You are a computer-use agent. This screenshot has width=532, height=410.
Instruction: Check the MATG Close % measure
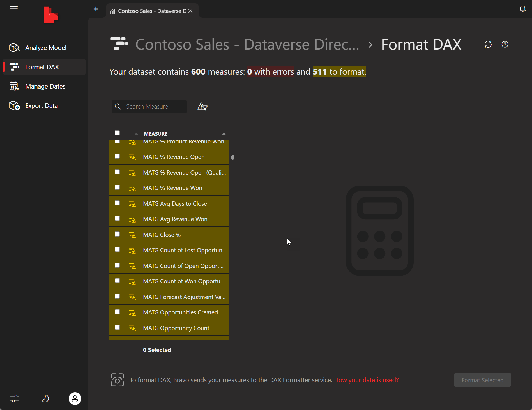coord(117,234)
